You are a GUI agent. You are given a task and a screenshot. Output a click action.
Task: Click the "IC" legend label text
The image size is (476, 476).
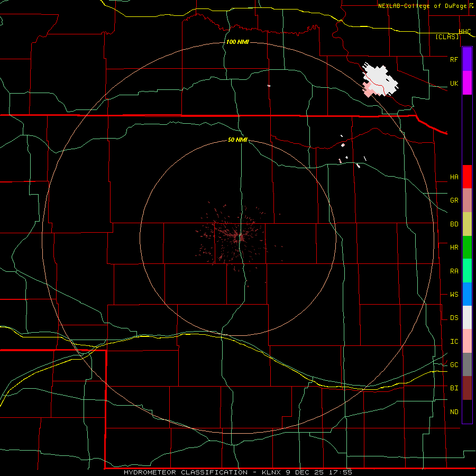point(454,342)
